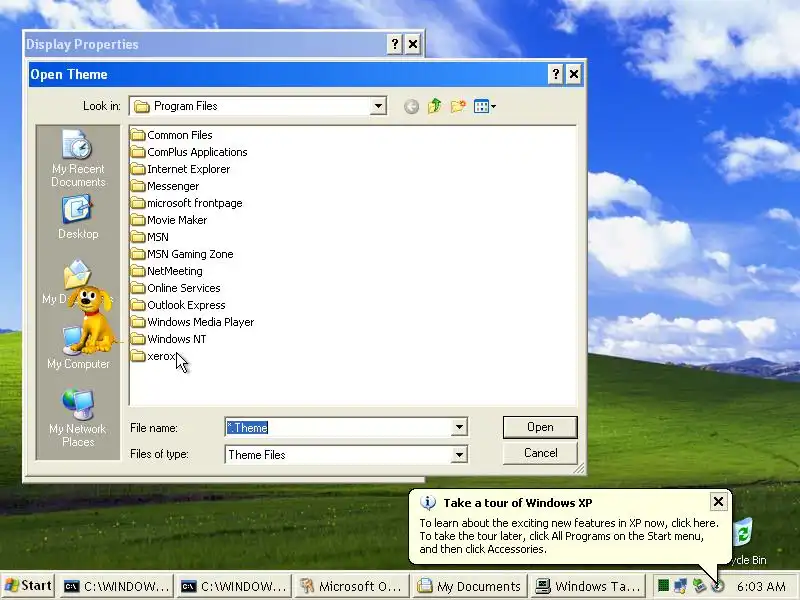Select the Messenger folder
Image resolution: width=800 pixels, height=600 pixels.
[x=165, y=186]
